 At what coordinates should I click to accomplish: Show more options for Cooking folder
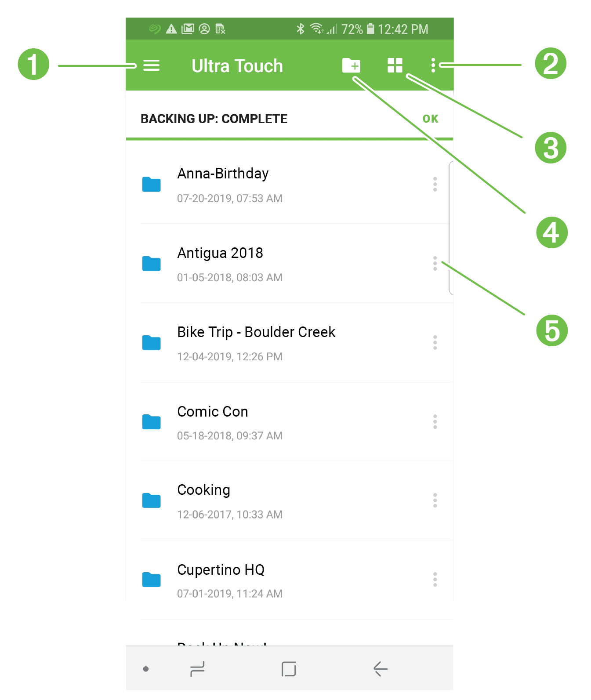[435, 500]
